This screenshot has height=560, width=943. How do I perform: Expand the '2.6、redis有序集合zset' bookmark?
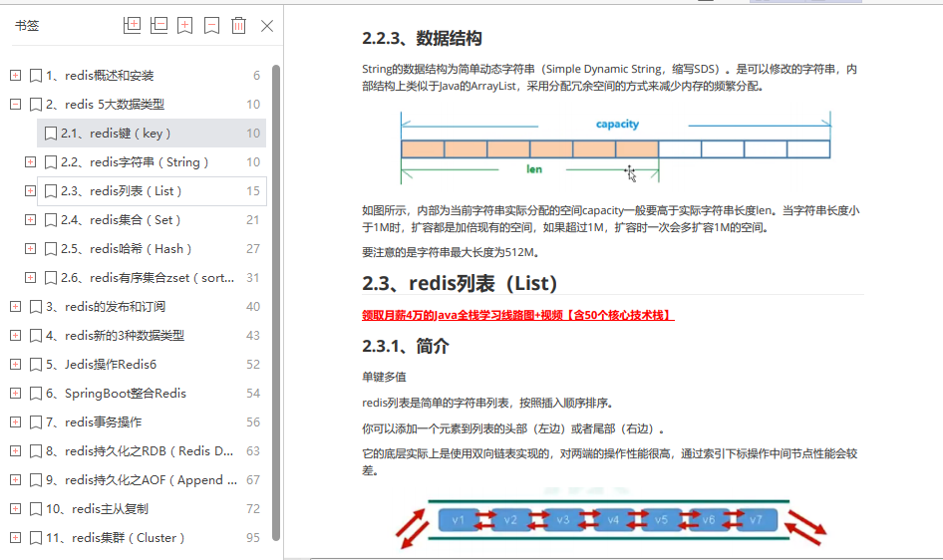(30, 277)
